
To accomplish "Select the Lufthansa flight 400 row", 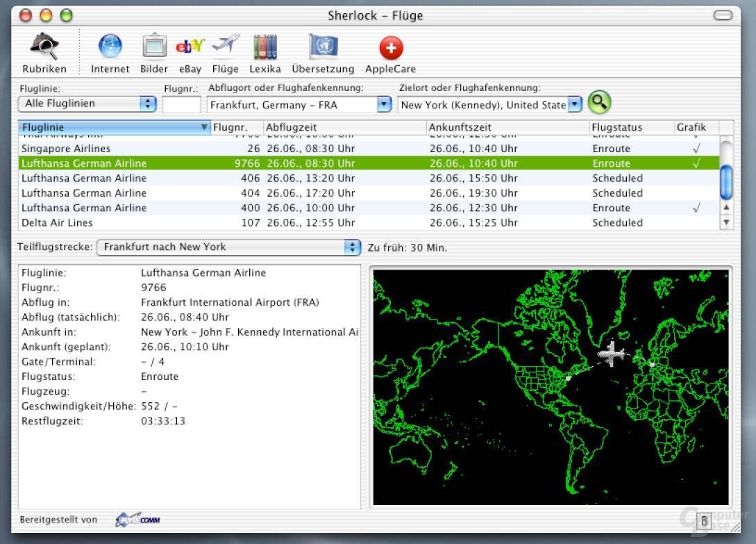I will [369, 208].
